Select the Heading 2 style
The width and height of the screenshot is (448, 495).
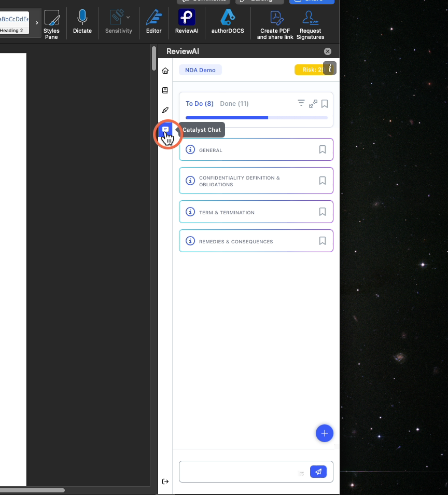pos(14,23)
